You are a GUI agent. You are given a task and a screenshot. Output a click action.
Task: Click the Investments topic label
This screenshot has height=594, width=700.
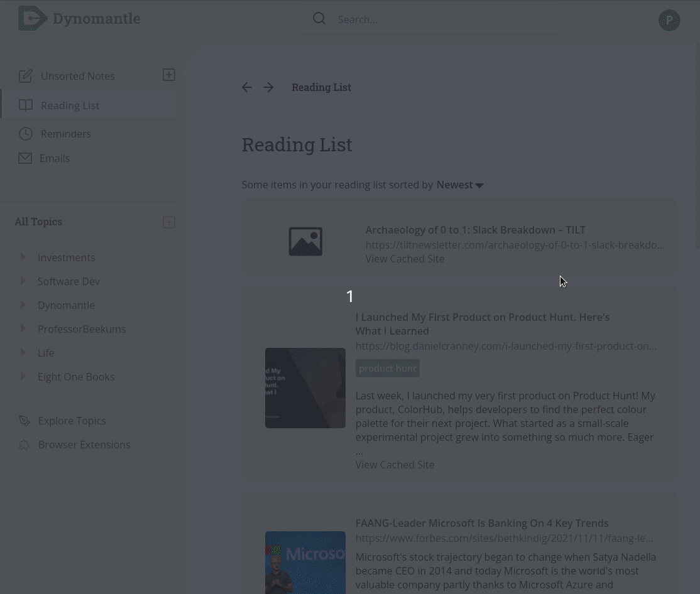(66, 257)
